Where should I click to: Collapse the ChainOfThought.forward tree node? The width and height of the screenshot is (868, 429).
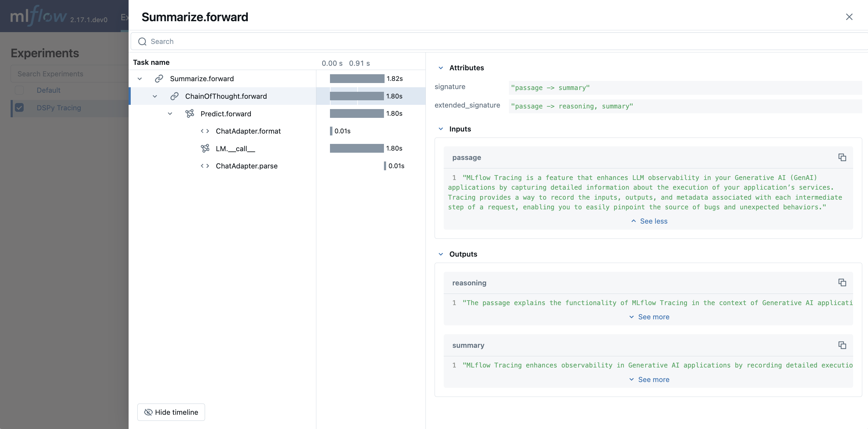[x=155, y=96]
